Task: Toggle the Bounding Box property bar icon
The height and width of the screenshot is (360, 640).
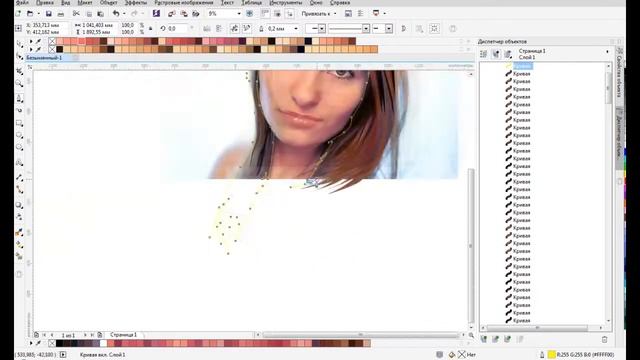Action: (x=434, y=29)
